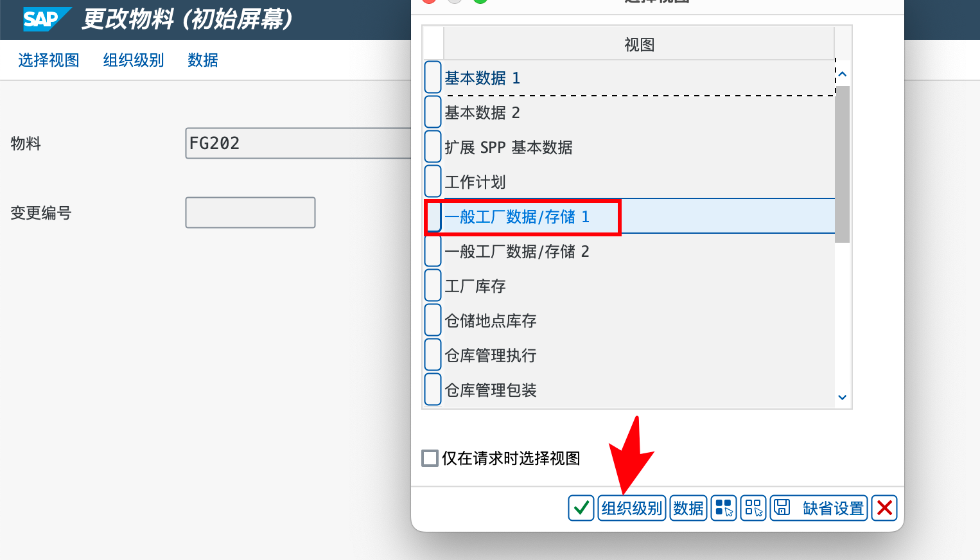Toggle 仅在请求时选择视图 checkbox
The width and height of the screenshot is (980, 560).
[430, 458]
